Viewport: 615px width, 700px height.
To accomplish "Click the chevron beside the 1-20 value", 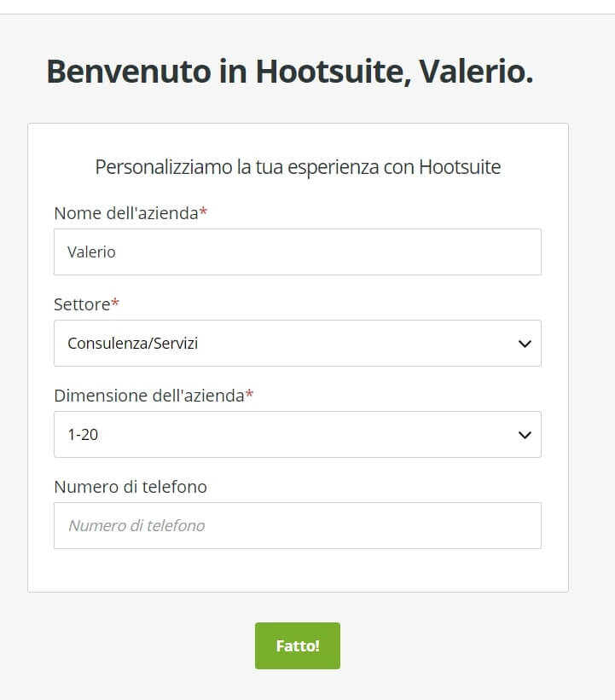I will 524,434.
